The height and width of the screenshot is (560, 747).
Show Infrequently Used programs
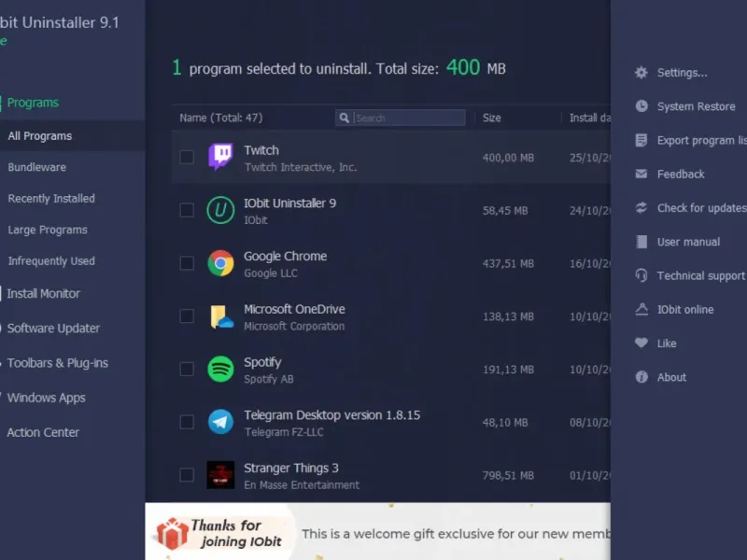click(x=51, y=261)
